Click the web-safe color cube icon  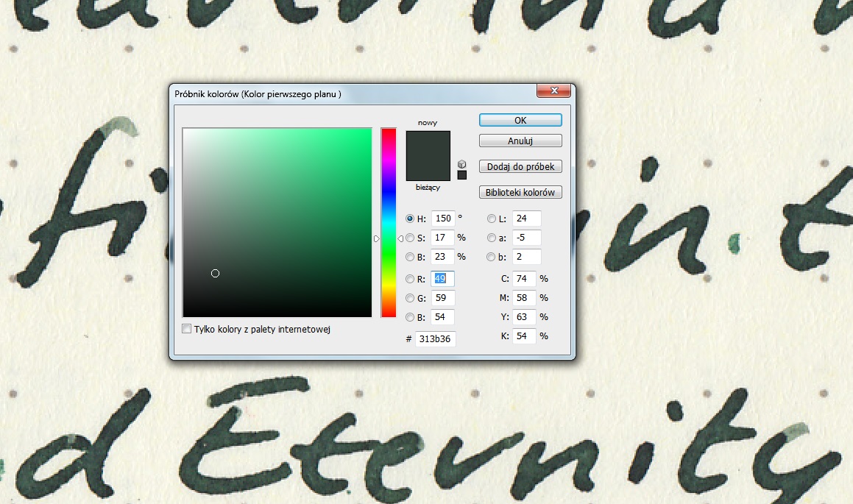click(461, 163)
